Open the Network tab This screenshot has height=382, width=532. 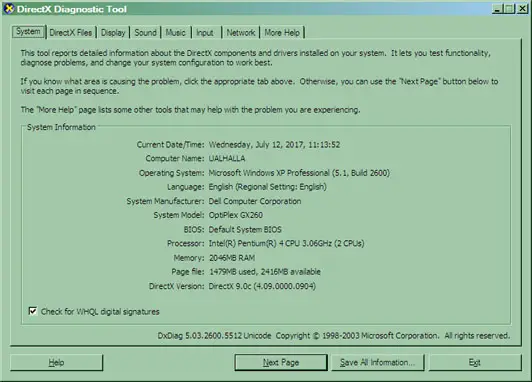point(241,33)
